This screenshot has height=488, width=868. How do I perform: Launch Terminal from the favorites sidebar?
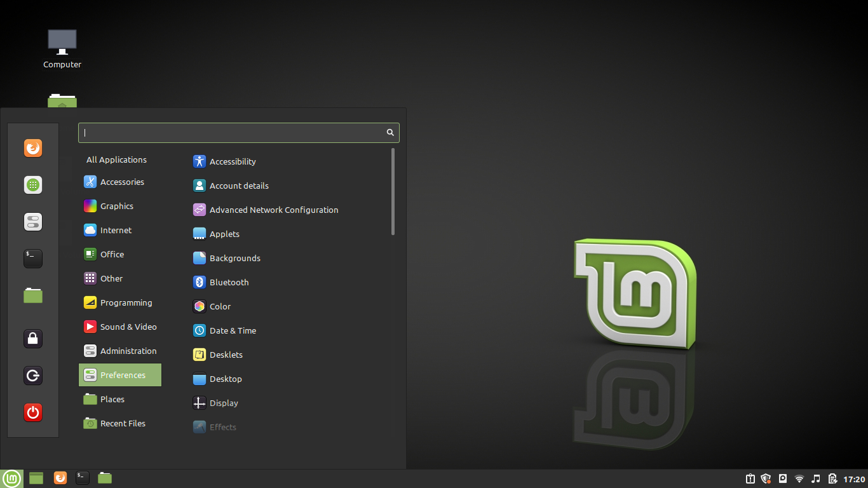coord(33,259)
